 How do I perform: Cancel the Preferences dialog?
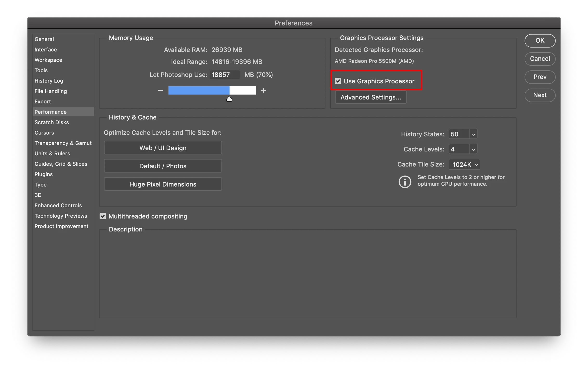540,59
